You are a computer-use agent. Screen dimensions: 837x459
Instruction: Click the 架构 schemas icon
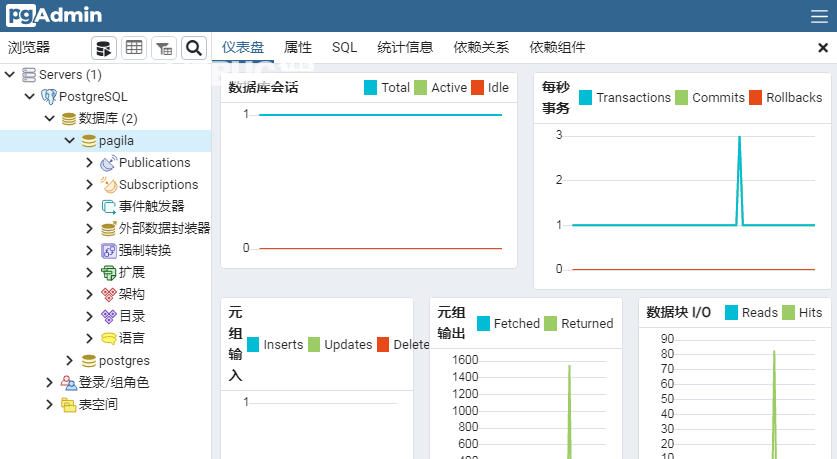[108, 295]
